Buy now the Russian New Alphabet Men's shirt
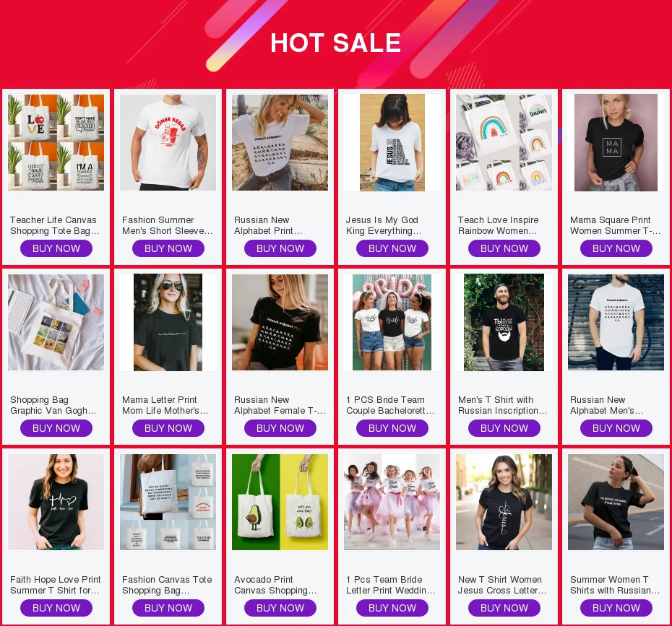 (x=616, y=428)
